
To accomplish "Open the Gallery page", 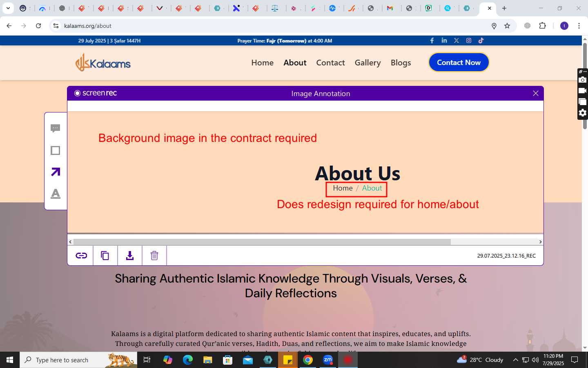I will click(x=367, y=63).
